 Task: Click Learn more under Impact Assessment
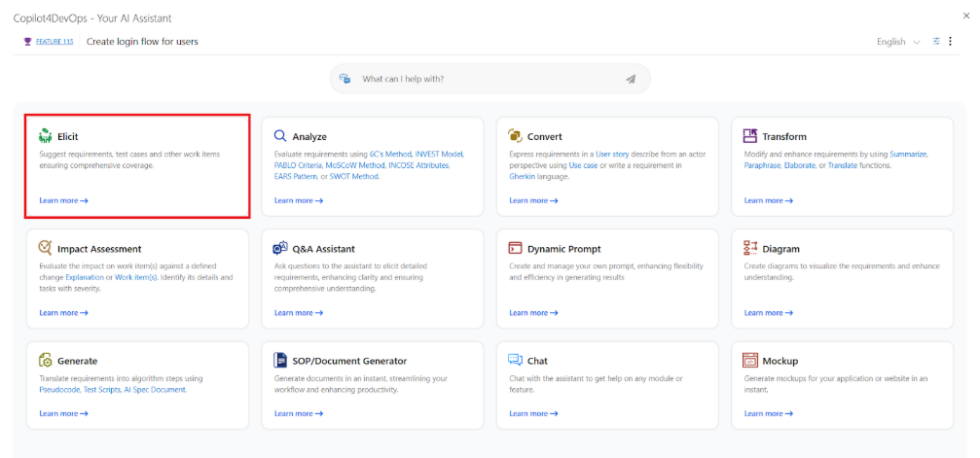[x=64, y=312]
